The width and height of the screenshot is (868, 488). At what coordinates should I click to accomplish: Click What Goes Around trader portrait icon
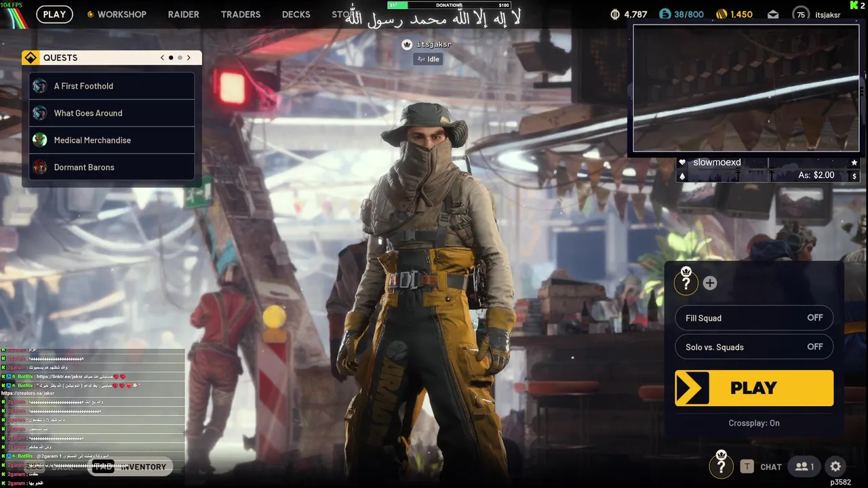pyautogui.click(x=40, y=113)
